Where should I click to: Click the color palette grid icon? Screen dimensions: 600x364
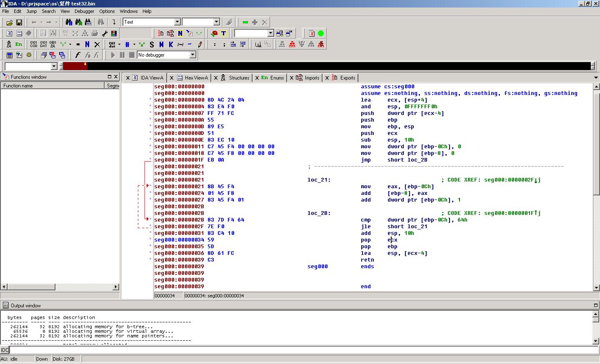point(114,33)
